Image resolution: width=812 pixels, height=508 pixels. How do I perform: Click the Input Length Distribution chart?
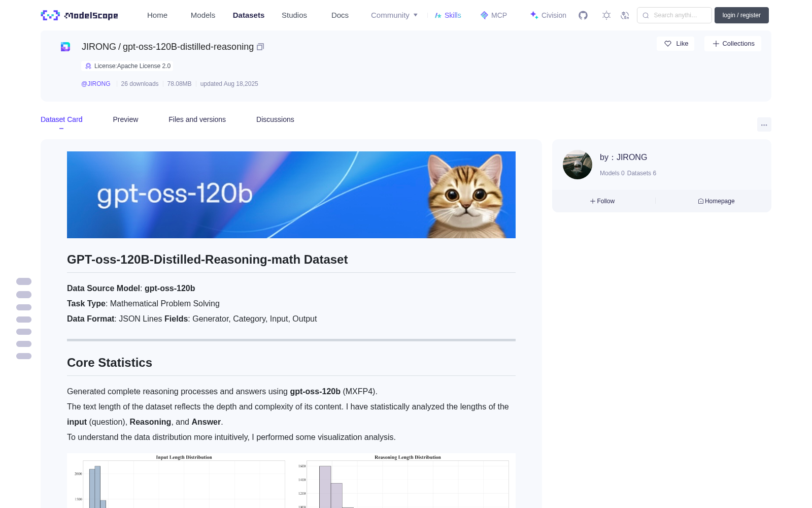[x=180, y=481]
